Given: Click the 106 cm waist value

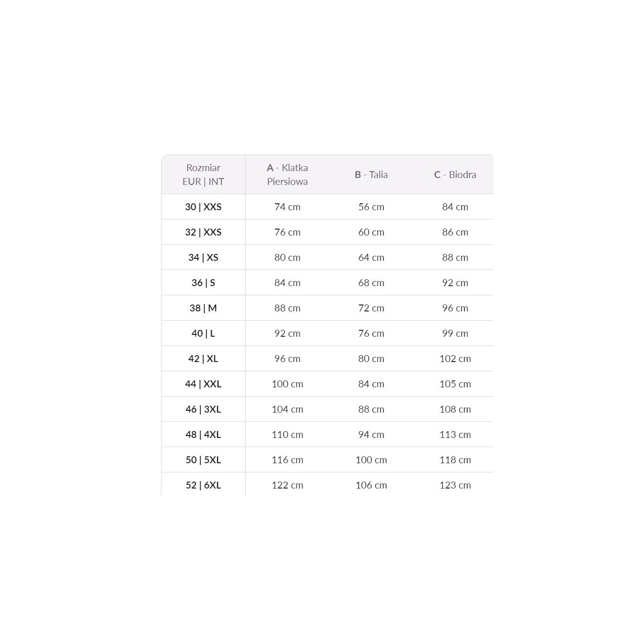Looking at the screenshot, I should click(371, 485).
